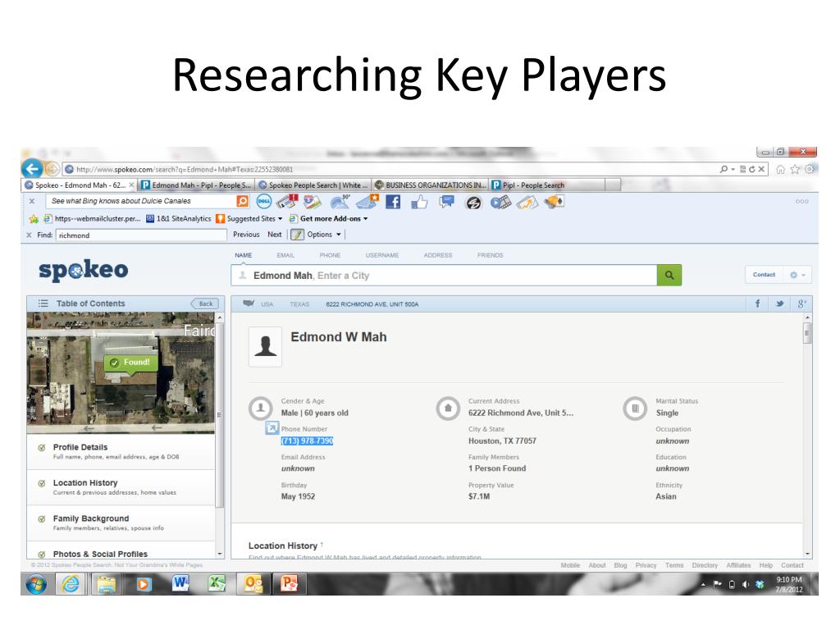Click the highlighted phone number (713) 978-7390
The image size is (840, 630).
tap(307, 441)
